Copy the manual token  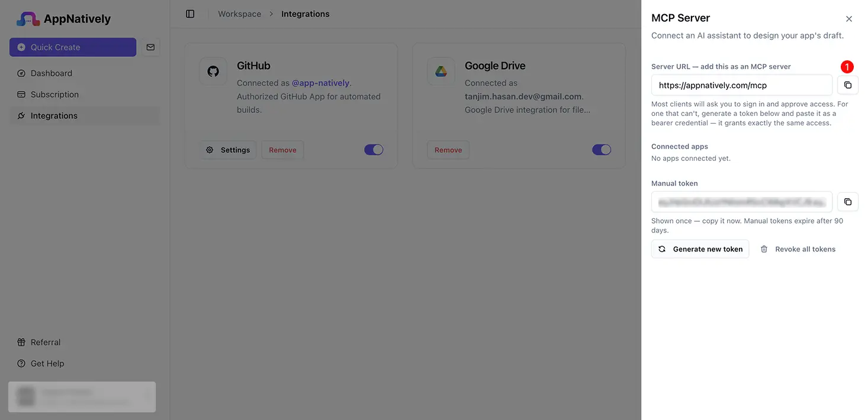tap(848, 202)
